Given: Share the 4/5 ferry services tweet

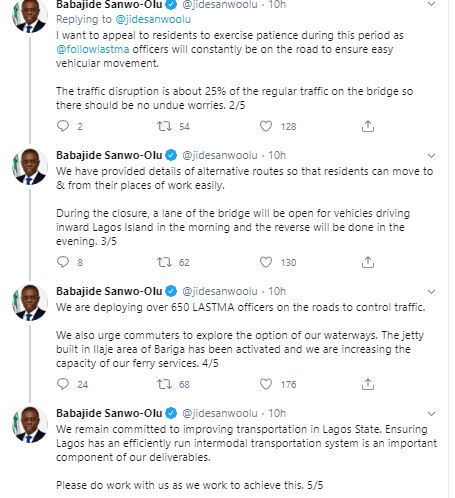Looking at the screenshot, I should [368, 384].
